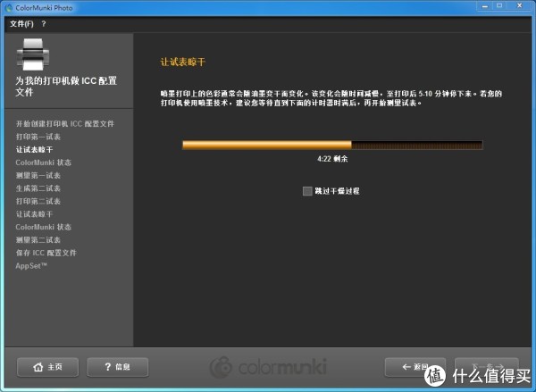The image size is (536, 392).
Task: Click the drying timer progress bar
Action: (x=332, y=145)
